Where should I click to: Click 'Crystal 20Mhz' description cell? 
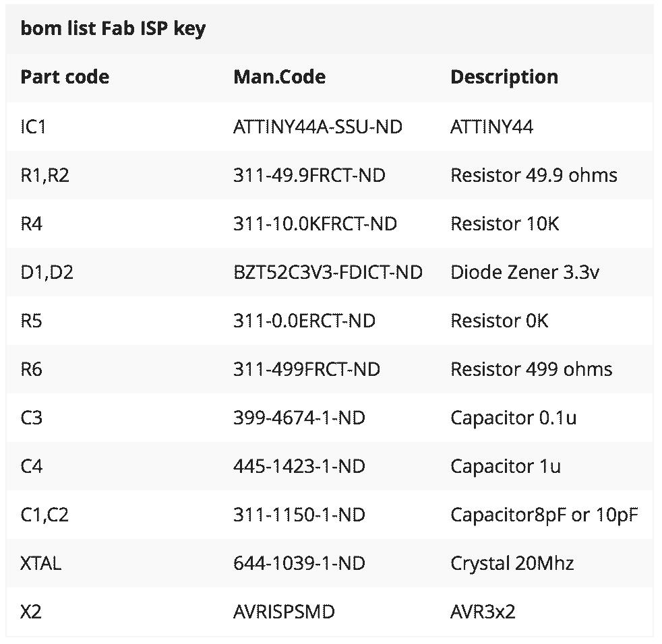click(x=512, y=564)
